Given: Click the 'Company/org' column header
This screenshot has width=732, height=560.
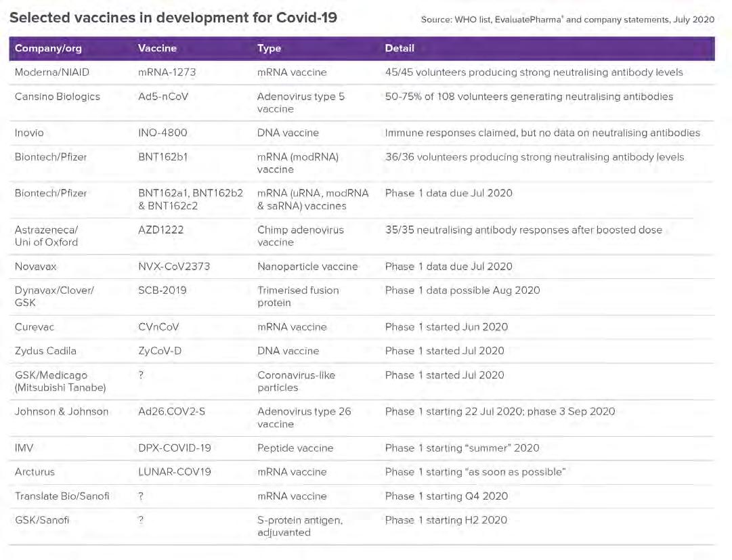Looking at the screenshot, I should tap(48, 48).
